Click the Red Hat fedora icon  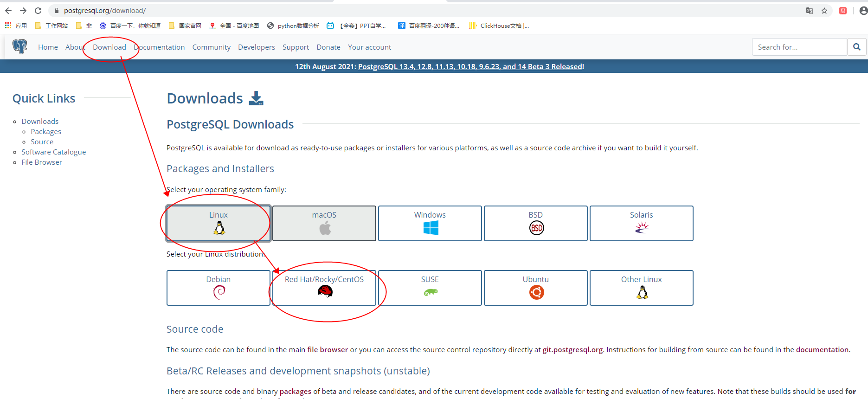(325, 291)
